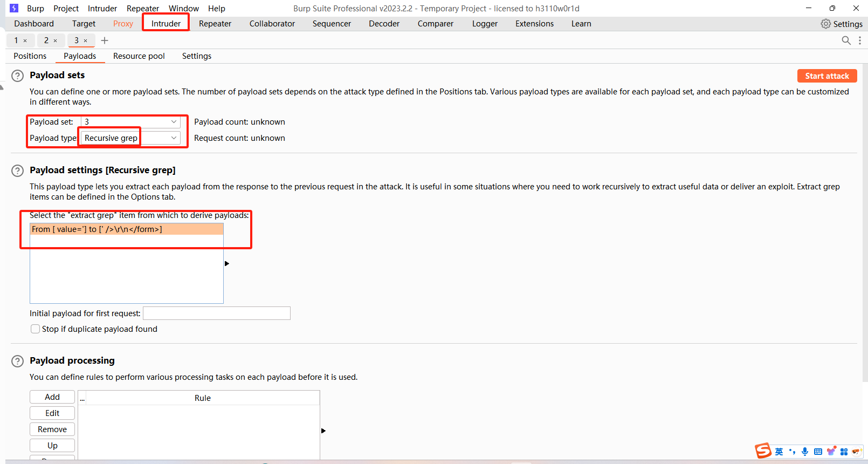
Task: Expand arrow beside processing rules table
Action: click(323, 431)
